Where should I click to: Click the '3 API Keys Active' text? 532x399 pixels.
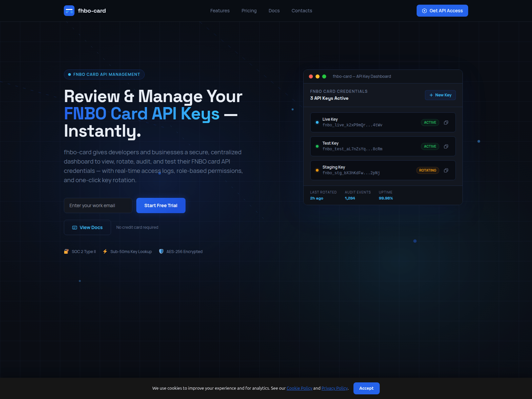pos(329,98)
